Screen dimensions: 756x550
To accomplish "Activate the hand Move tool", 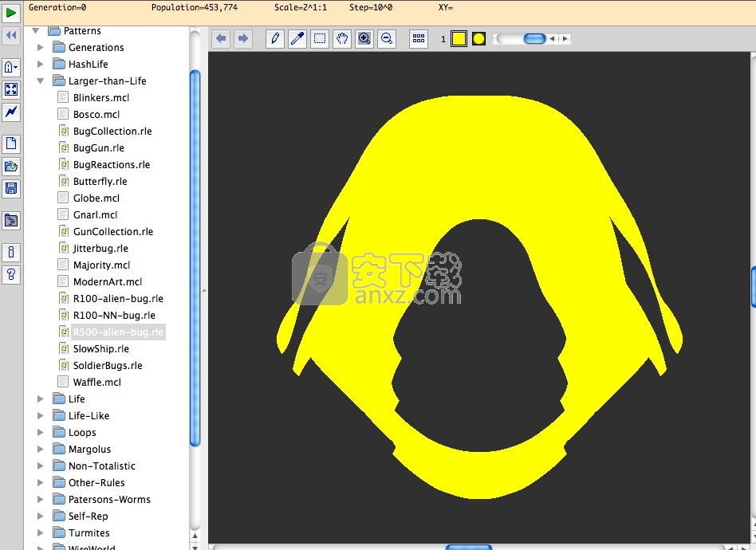I will pos(342,38).
